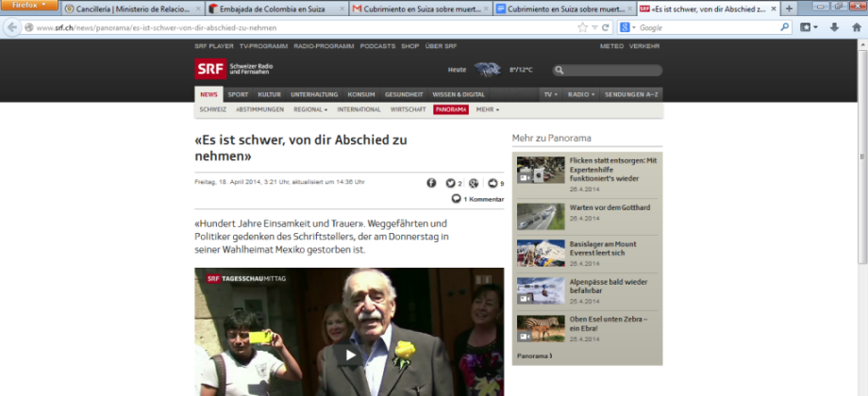Open PODCASTS link
868x396 pixels.
click(x=377, y=46)
